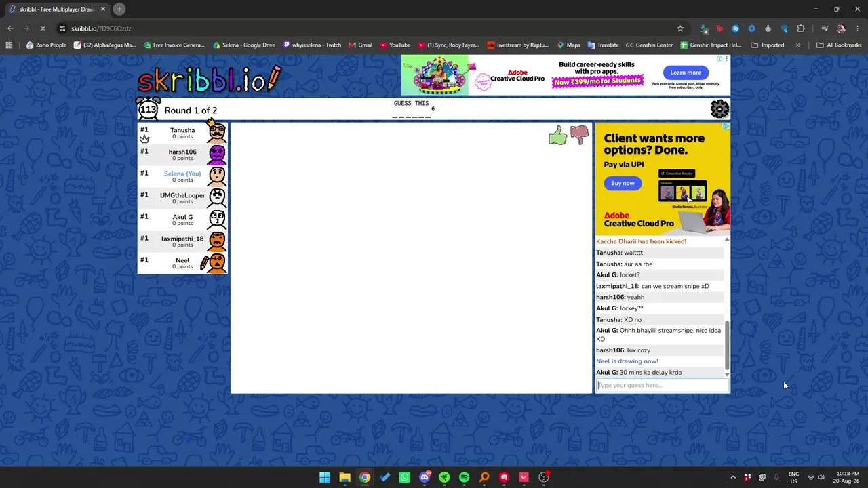Click "Neel is drawing now!" chat message

pyautogui.click(x=627, y=361)
